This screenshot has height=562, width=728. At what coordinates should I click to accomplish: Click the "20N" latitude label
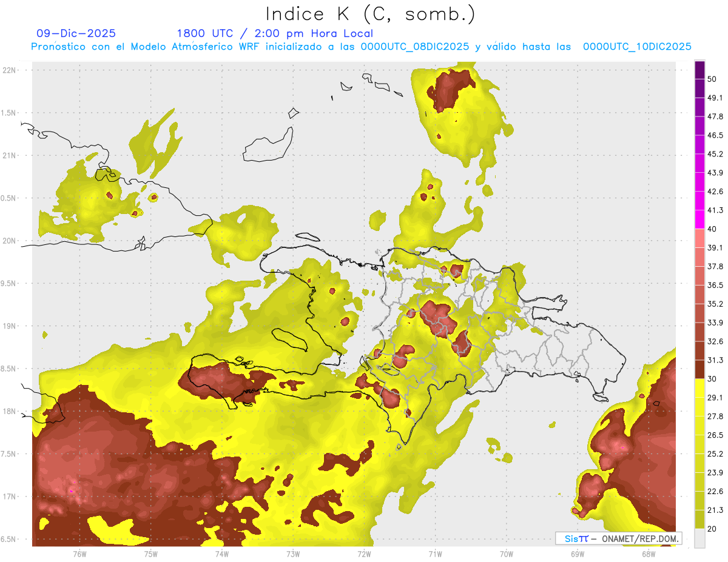9,241
